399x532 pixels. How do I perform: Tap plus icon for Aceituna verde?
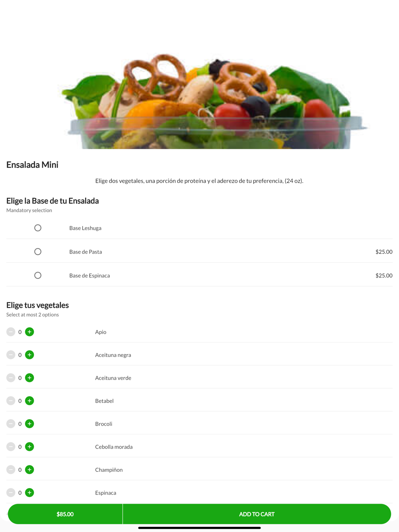coord(30,378)
